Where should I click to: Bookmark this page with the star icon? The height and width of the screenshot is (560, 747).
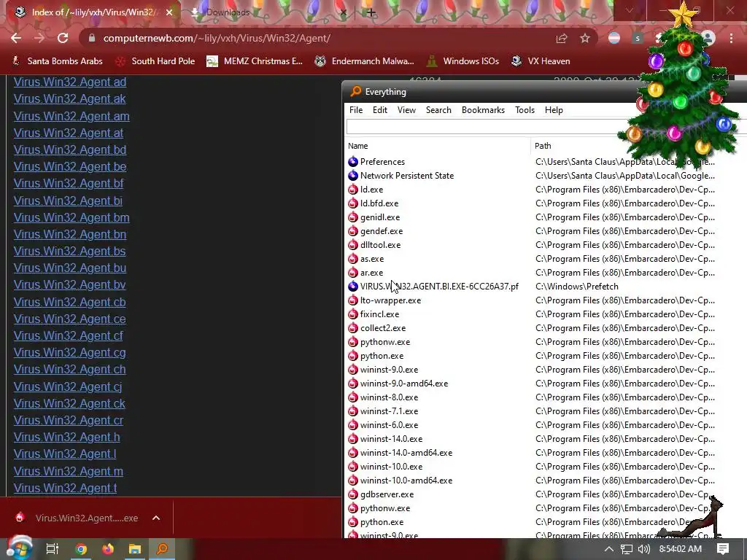[x=585, y=38]
